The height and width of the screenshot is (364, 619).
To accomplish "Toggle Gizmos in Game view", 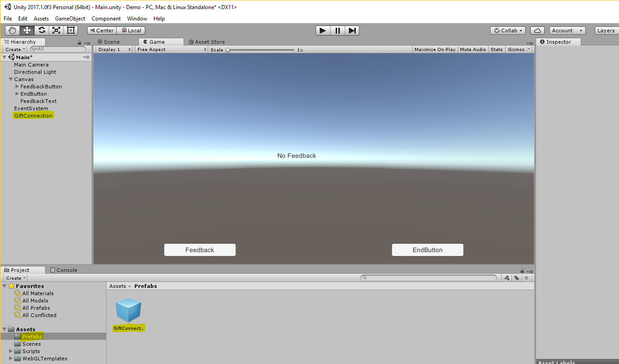I will click(516, 49).
